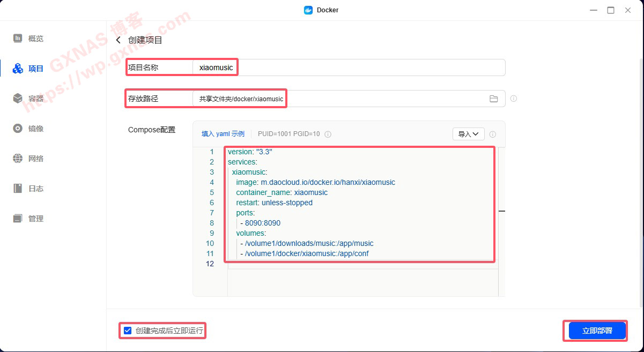Expand the 导入 import dropdown
Image resolution: width=644 pixels, height=352 pixels.
pos(468,134)
